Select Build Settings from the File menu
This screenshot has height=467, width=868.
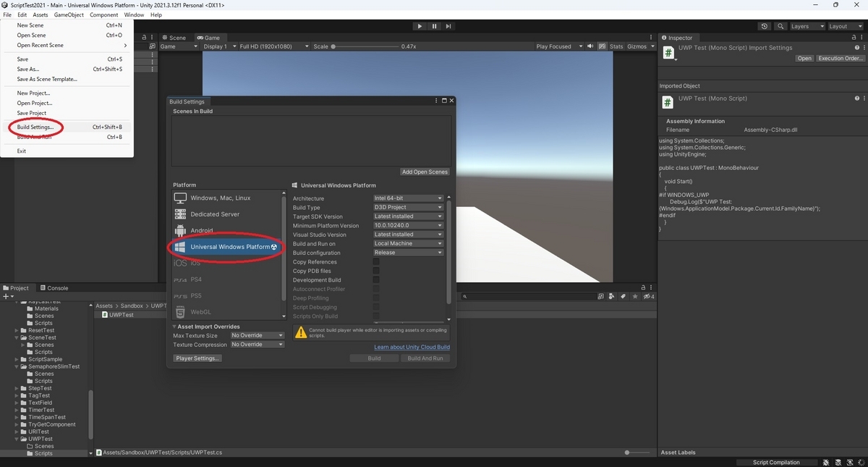(35, 127)
